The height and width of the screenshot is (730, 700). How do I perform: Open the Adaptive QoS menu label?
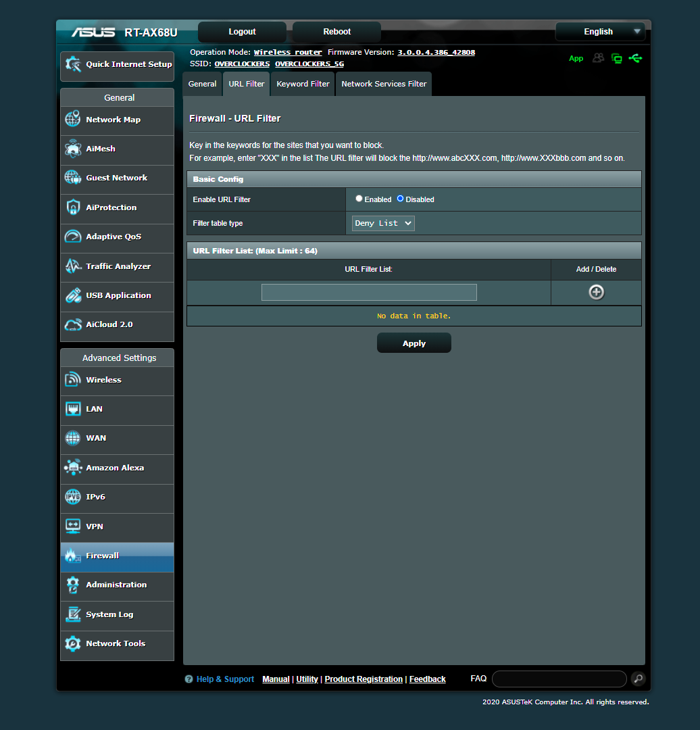114,237
